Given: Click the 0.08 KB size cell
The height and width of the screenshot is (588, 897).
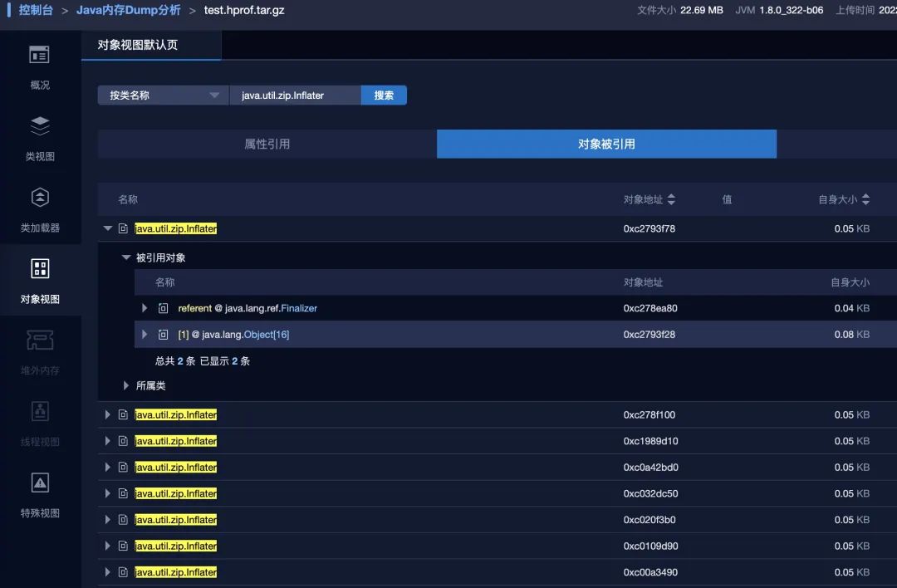Looking at the screenshot, I should [x=852, y=335].
